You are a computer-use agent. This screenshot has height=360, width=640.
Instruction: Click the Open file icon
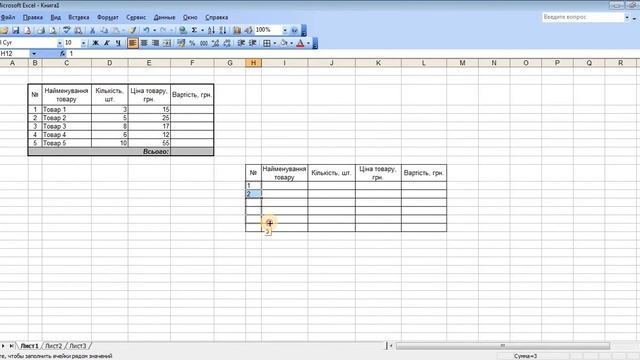coord(4,30)
